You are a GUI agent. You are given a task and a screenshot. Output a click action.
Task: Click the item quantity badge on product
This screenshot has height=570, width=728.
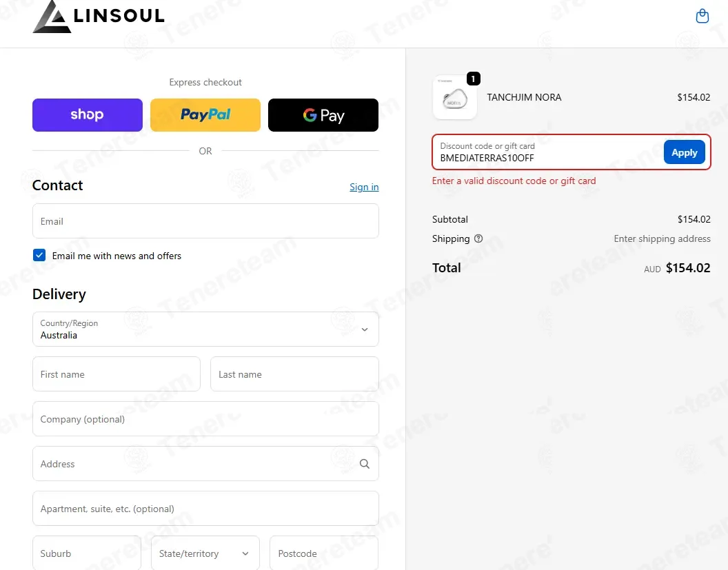(x=473, y=79)
